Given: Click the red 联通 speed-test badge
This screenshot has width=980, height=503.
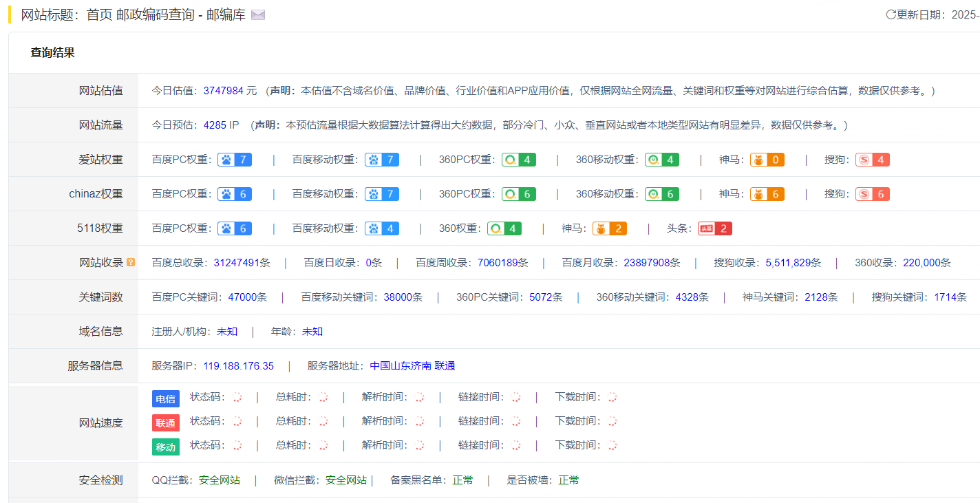Looking at the screenshot, I should coord(166,422).
